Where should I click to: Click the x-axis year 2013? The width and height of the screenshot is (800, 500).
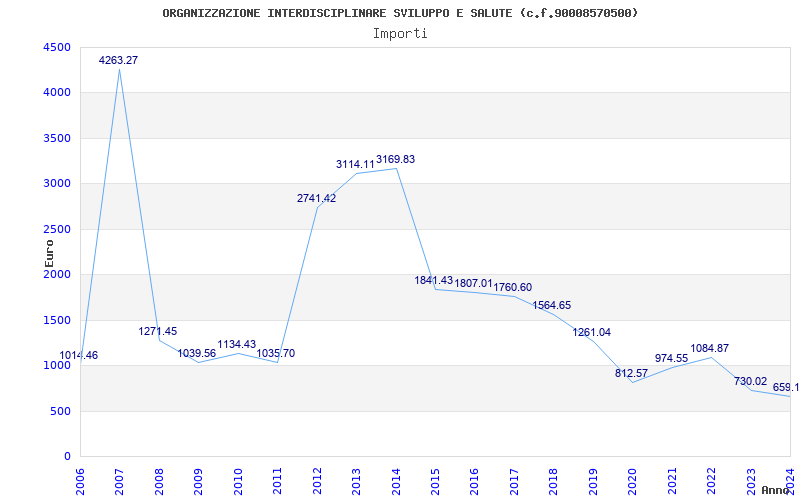point(356,482)
